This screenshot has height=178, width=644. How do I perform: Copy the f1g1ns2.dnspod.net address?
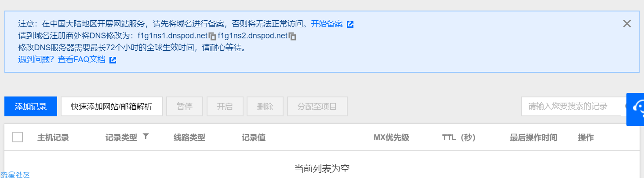point(292,37)
